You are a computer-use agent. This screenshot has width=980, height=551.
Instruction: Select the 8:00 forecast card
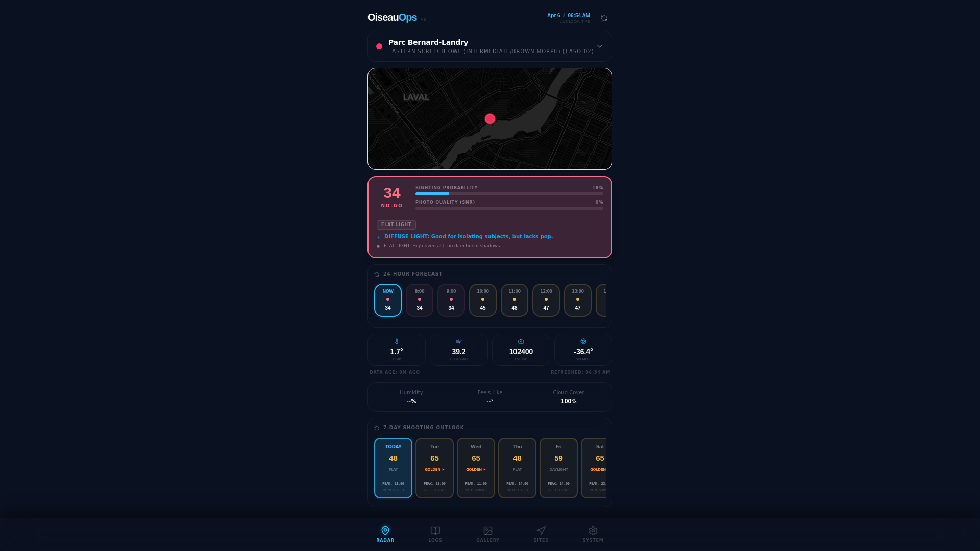[420, 300]
